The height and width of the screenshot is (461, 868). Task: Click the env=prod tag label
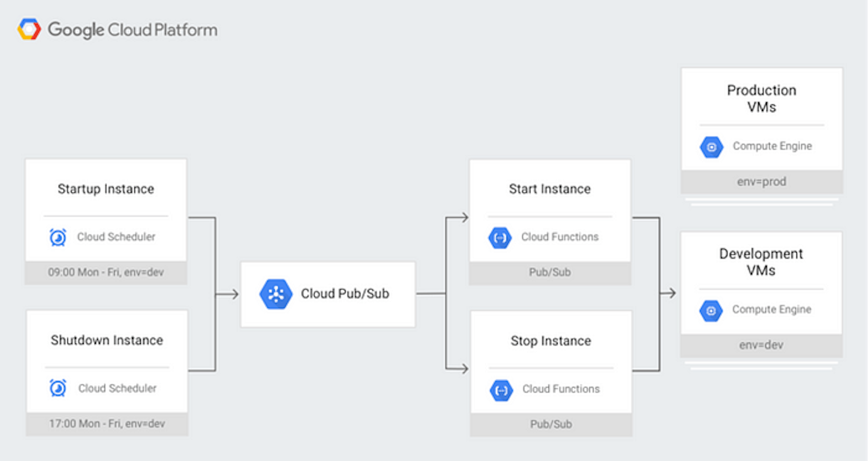click(x=762, y=182)
